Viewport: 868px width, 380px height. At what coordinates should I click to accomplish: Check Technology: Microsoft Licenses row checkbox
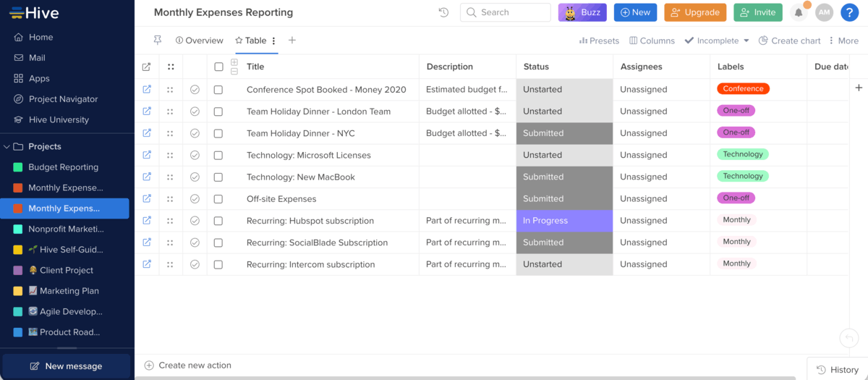(x=218, y=155)
